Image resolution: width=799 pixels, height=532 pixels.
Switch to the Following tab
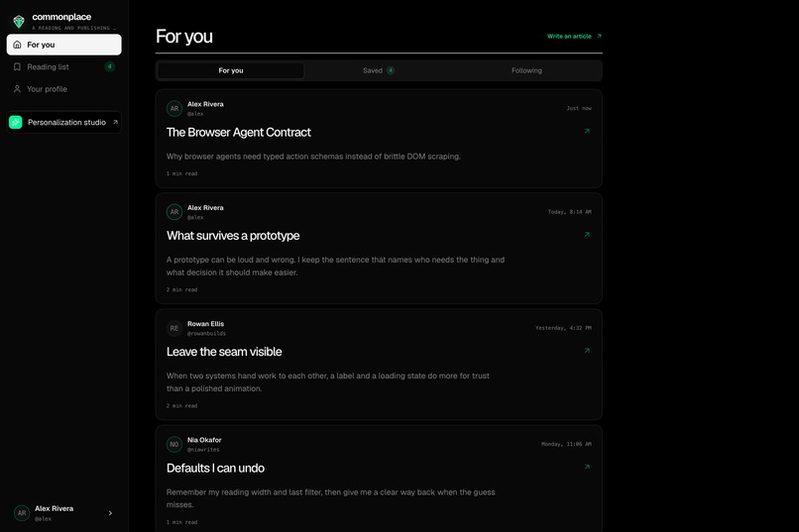(526, 70)
